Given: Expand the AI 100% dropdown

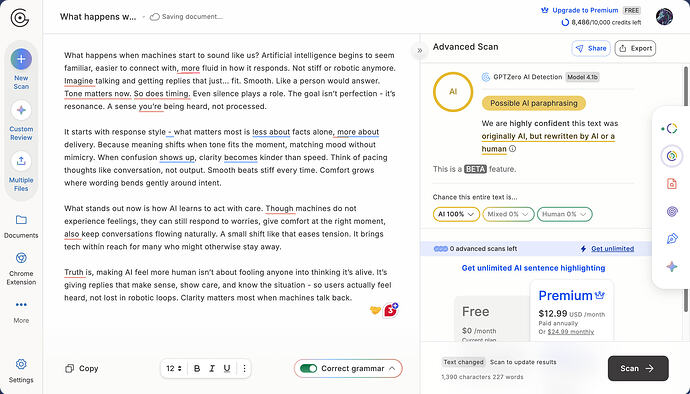Looking at the screenshot, I should pyautogui.click(x=456, y=214).
